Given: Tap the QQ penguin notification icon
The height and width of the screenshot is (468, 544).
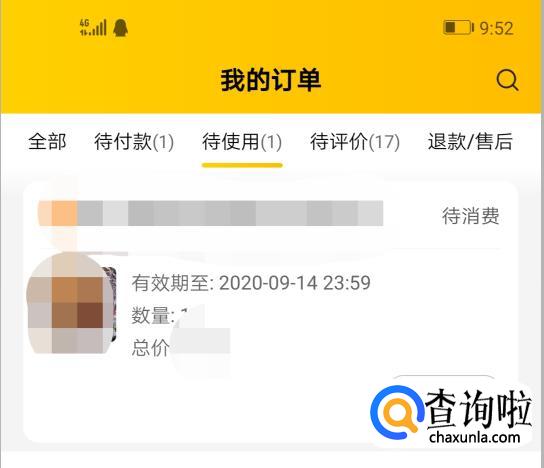Looking at the screenshot, I should (x=120, y=28).
